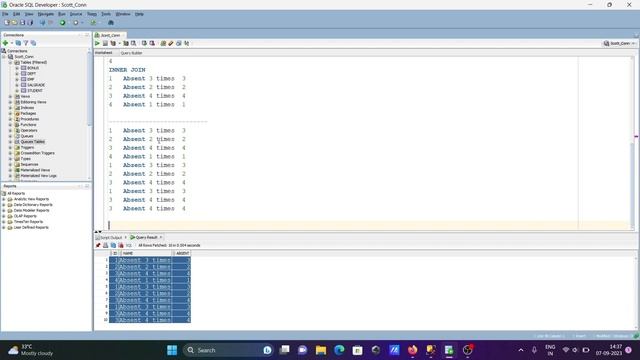Click the SQL History icon in worksheet toolbar
640x360 pixels.
[179, 43]
